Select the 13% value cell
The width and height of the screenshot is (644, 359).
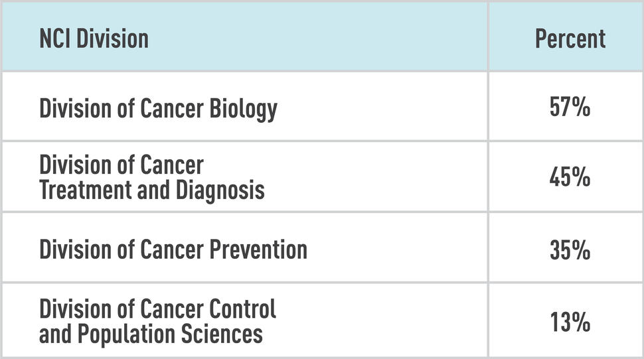pos(570,322)
